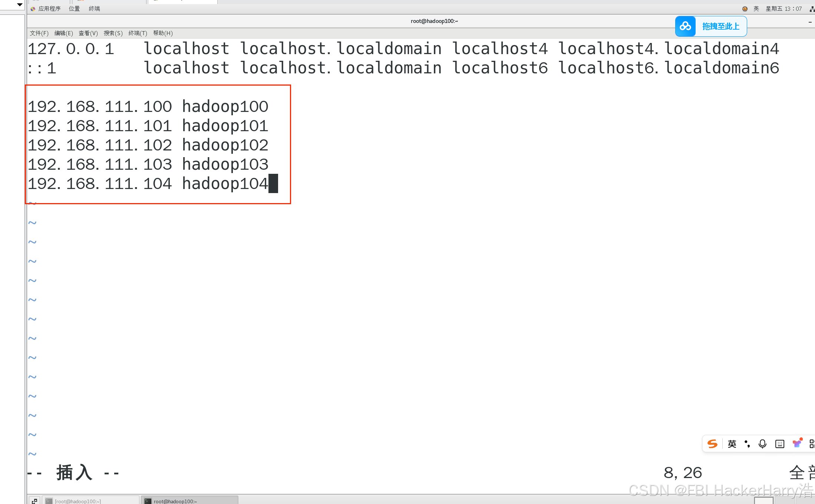Open the 应用程序 applications menu

pos(49,9)
